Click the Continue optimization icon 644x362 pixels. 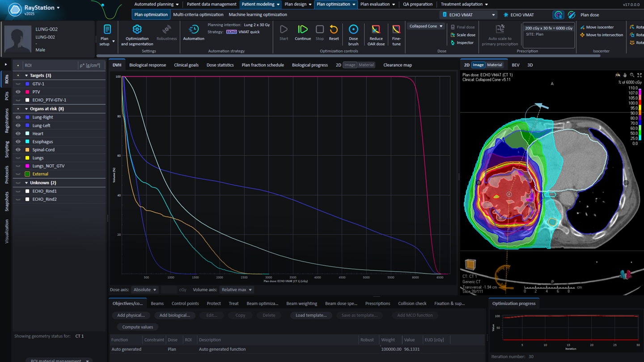pyautogui.click(x=303, y=30)
